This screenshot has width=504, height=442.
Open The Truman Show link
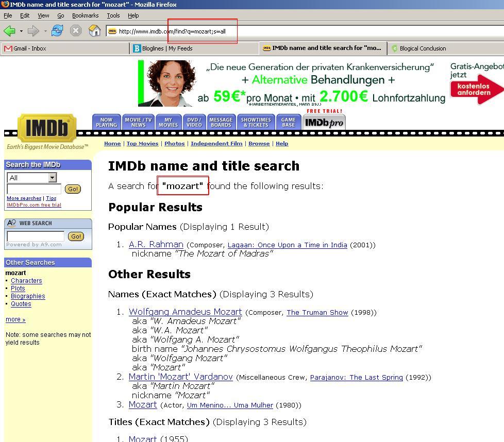tap(317, 313)
